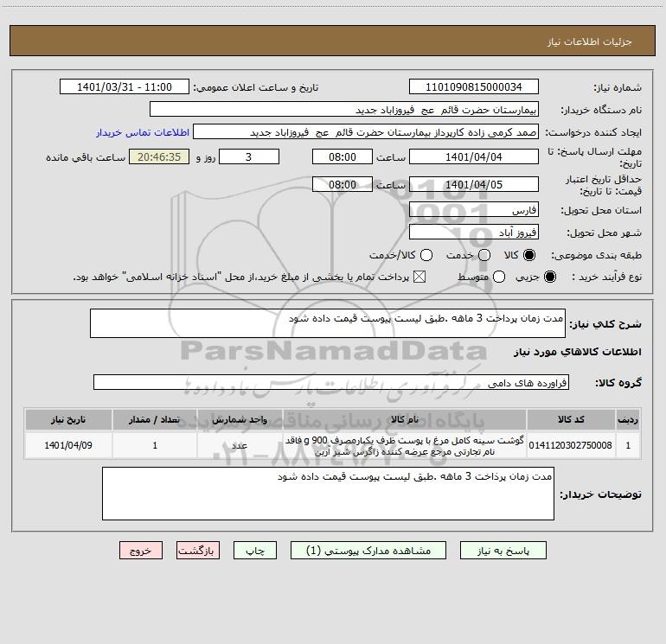Click the request creator name field
This screenshot has height=644, width=666.
366,131
